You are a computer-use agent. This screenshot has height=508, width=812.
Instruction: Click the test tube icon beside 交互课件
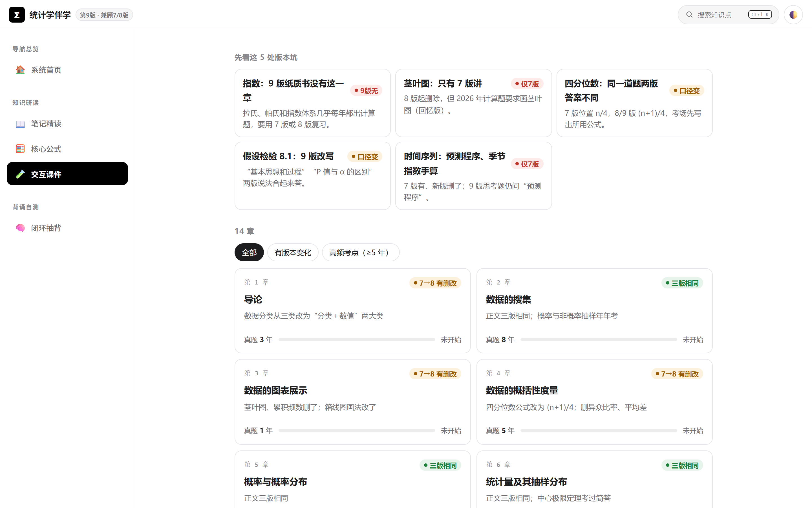pos(20,174)
